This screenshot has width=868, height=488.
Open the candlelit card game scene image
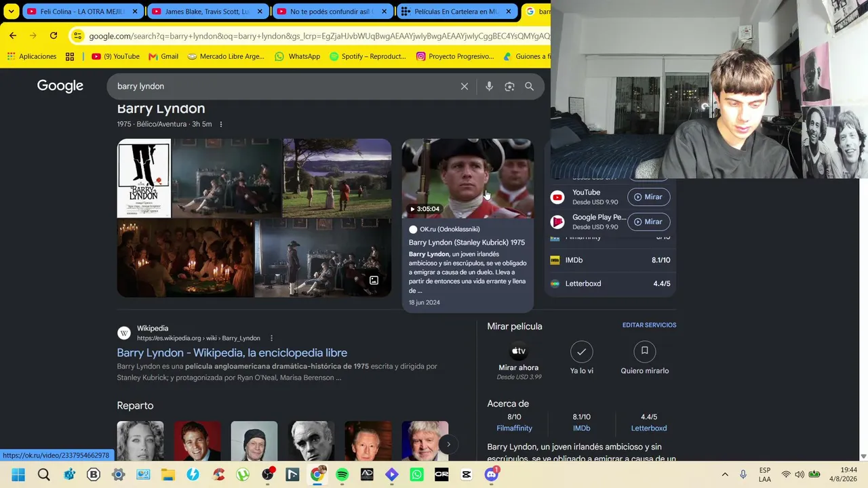(x=185, y=258)
